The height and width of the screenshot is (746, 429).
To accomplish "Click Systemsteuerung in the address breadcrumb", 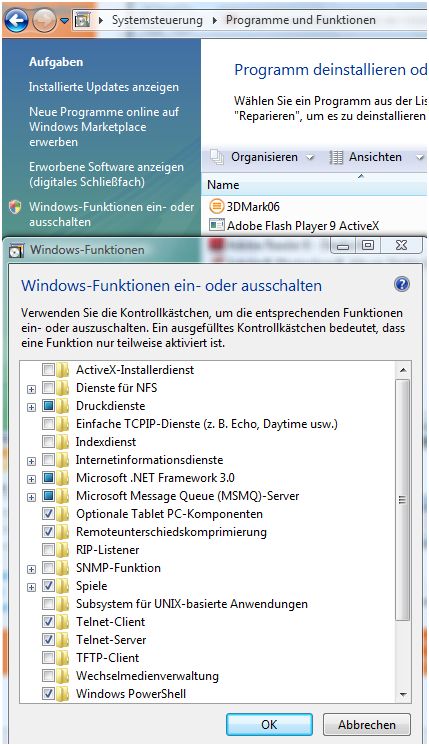I will point(157,20).
